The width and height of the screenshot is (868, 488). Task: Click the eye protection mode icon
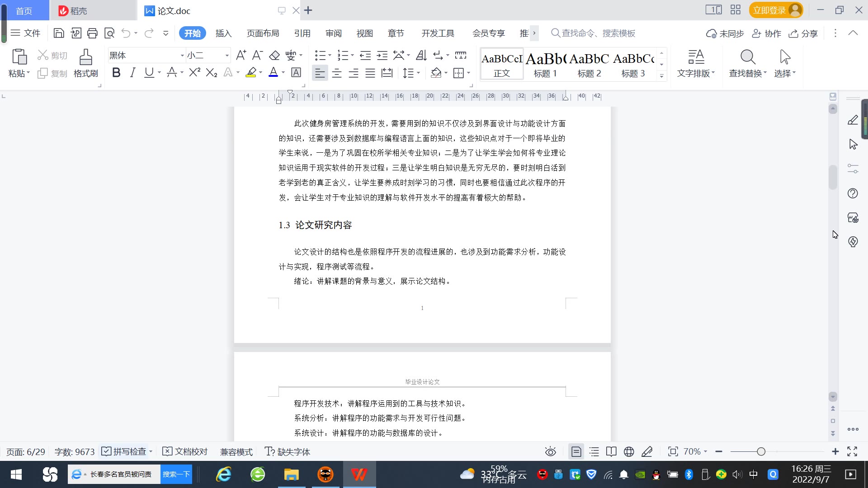[x=550, y=451]
